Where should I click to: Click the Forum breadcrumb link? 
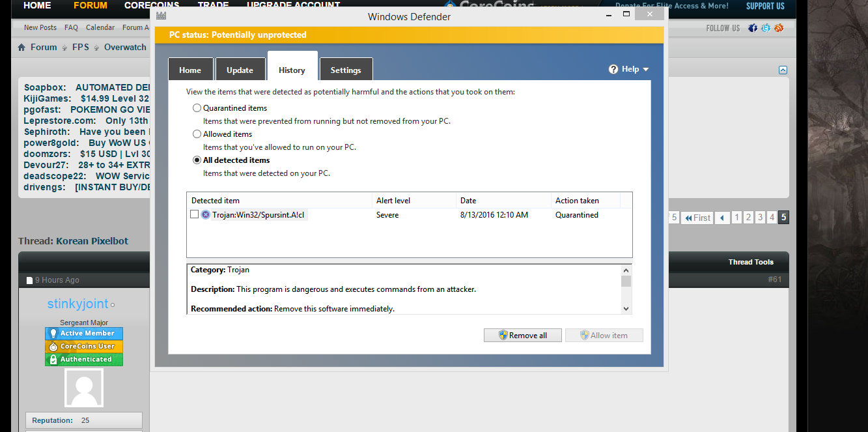[44, 48]
